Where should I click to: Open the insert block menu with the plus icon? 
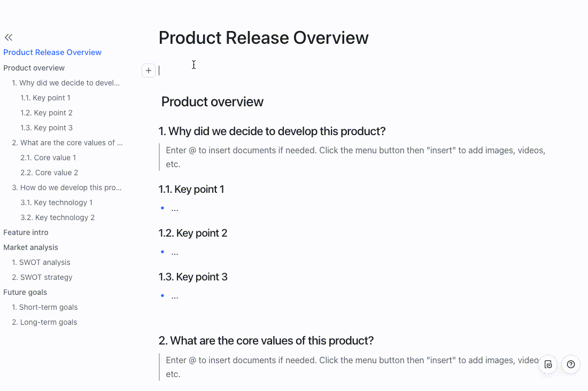[149, 70]
